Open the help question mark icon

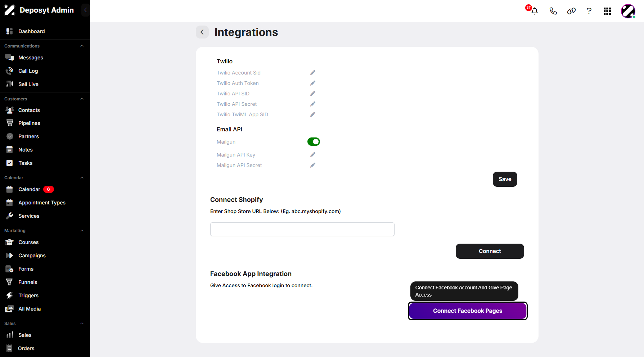pyautogui.click(x=589, y=11)
